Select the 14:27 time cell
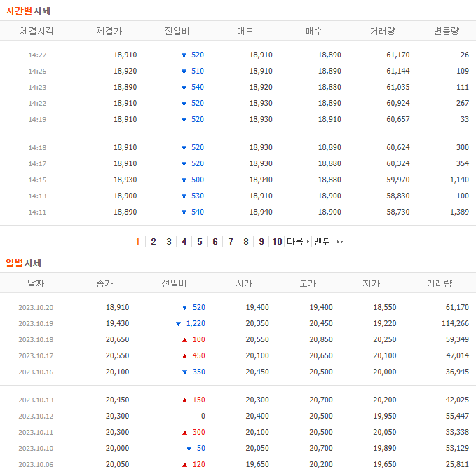This screenshot has height=474, width=476. coord(37,55)
